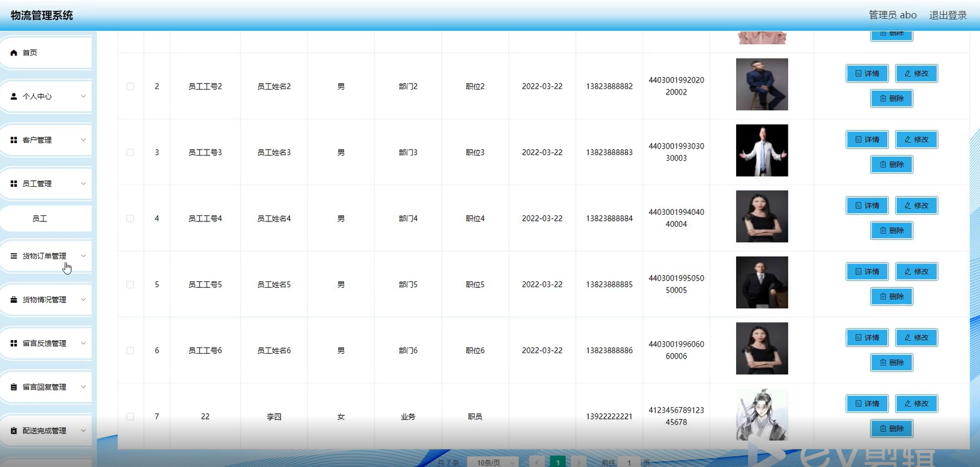Click 修改 for 员工姓名2
Viewport: 980px width, 467px height.
pyautogui.click(x=917, y=73)
